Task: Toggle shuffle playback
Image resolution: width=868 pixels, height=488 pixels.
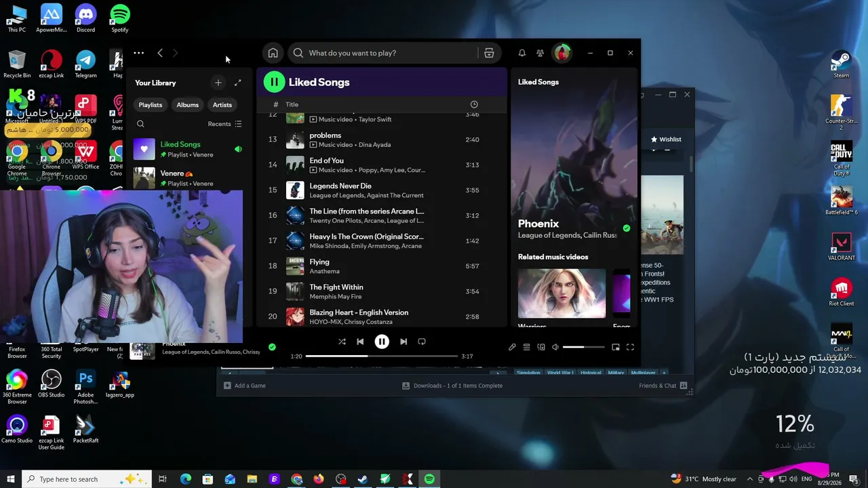Action: (x=342, y=342)
